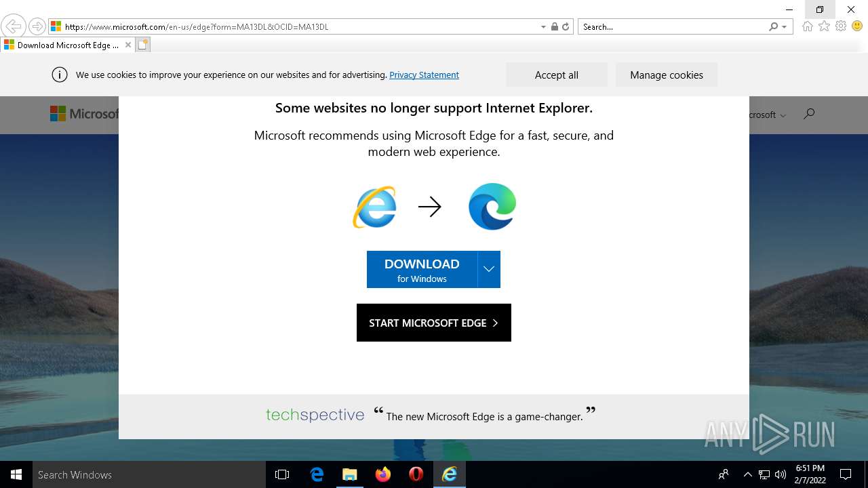Open File Explorer from the taskbar
The image size is (868, 488).
point(350,474)
